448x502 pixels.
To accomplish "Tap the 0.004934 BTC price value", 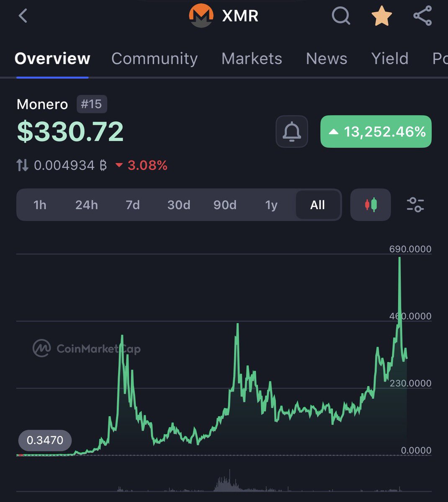I will [70, 165].
